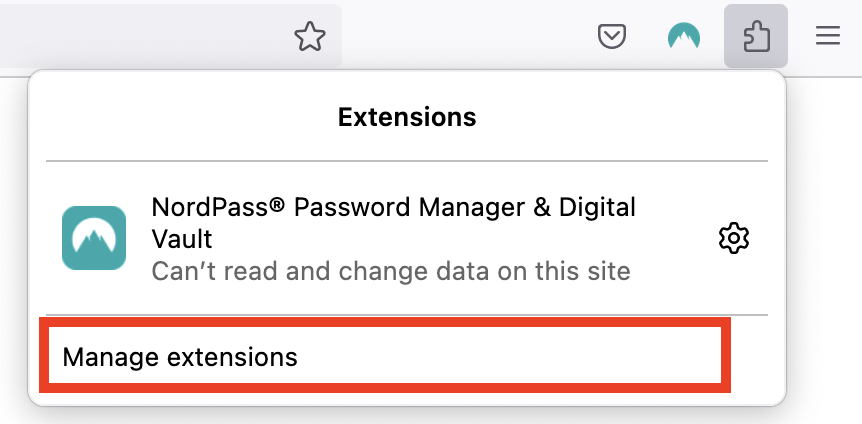Open the hamburger application menu
Screen dimensions: 862x424
tap(827, 38)
